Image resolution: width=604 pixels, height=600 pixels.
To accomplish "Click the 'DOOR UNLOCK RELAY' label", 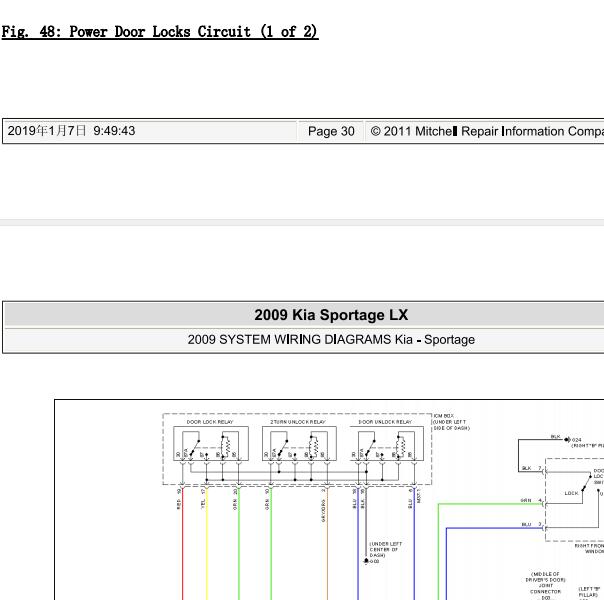I will [x=385, y=422].
